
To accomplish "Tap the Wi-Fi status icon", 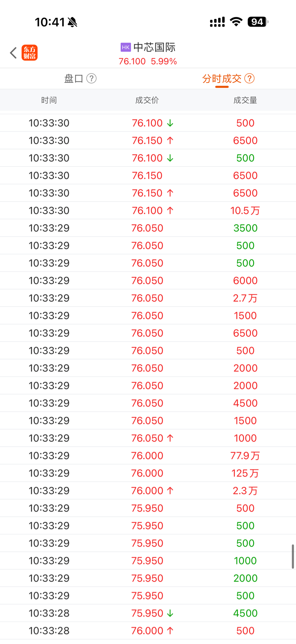I will [x=235, y=22].
